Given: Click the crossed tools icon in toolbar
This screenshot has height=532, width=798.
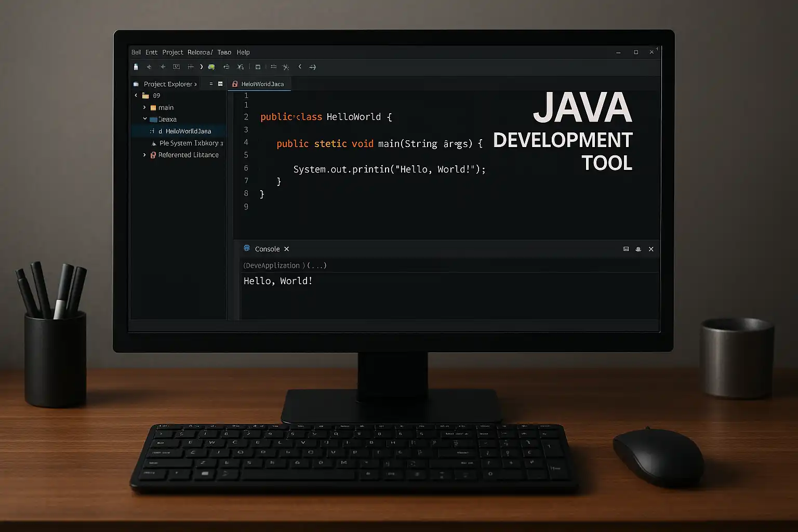Looking at the screenshot, I should pyautogui.click(x=286, y=67).
